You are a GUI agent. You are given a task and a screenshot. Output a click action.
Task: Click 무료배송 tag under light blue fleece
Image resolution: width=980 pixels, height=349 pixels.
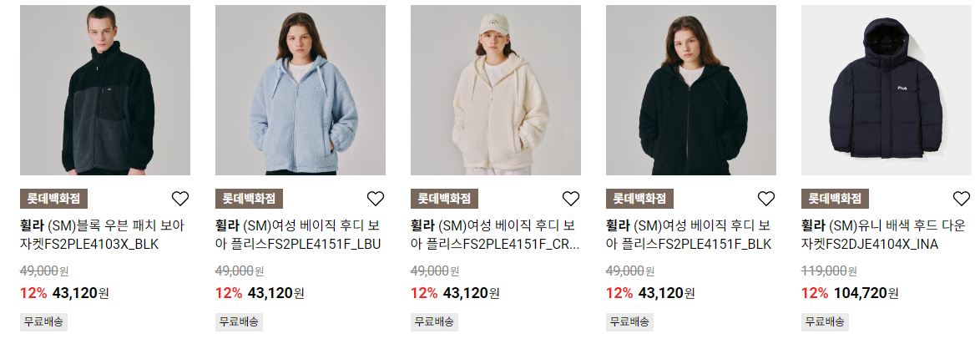(239, 322)
